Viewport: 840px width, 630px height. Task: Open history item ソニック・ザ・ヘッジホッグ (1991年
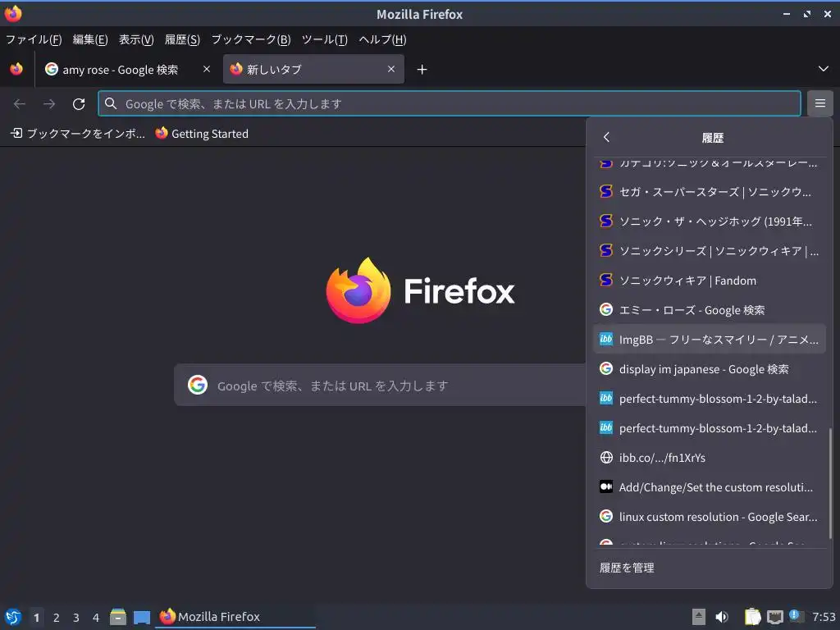click(x=710, y=221)
